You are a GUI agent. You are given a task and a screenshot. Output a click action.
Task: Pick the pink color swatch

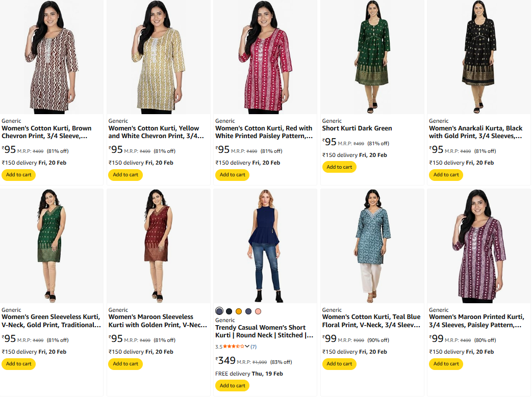[258, 311]
